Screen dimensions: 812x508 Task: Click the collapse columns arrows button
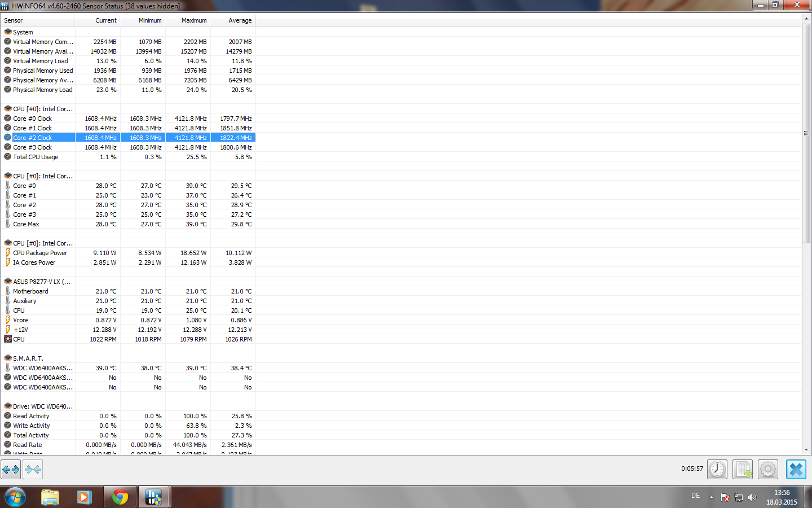pyautogui.click(x=33, y=469)
